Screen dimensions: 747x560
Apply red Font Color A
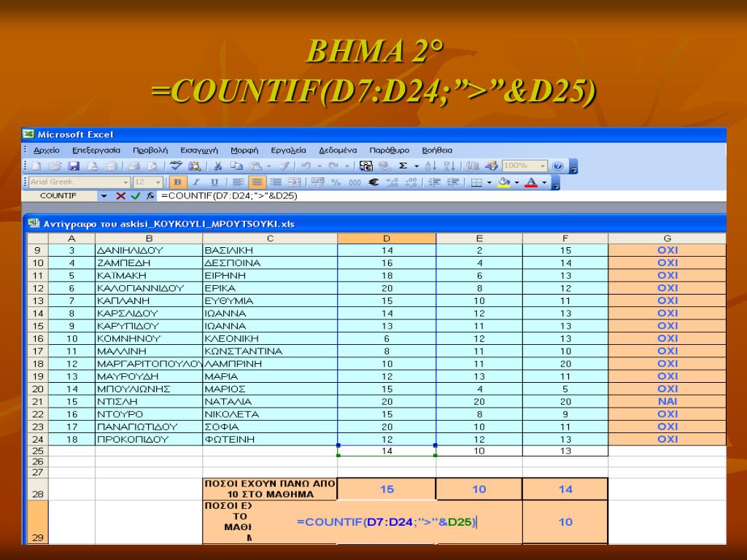tap(531, 182)
